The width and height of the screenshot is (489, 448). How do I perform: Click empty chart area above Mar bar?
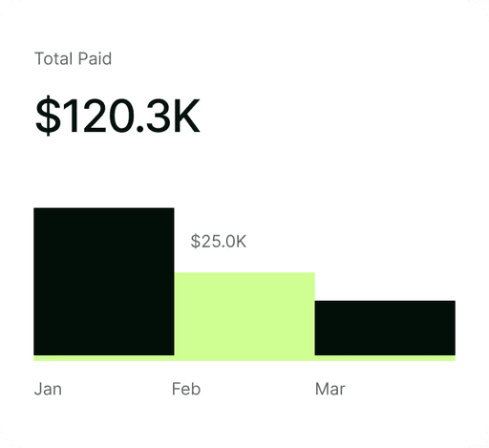[x=385, y=253]
